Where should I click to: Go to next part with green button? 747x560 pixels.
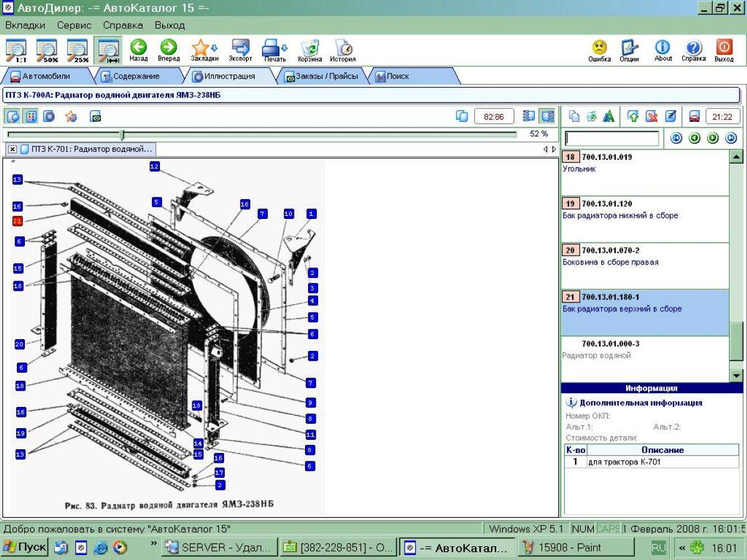713,138
